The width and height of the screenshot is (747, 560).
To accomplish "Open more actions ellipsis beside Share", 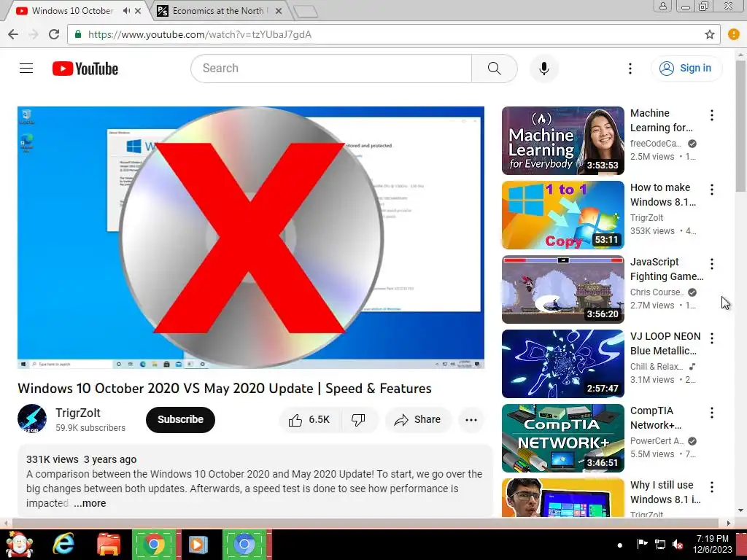I will (471, 419).
